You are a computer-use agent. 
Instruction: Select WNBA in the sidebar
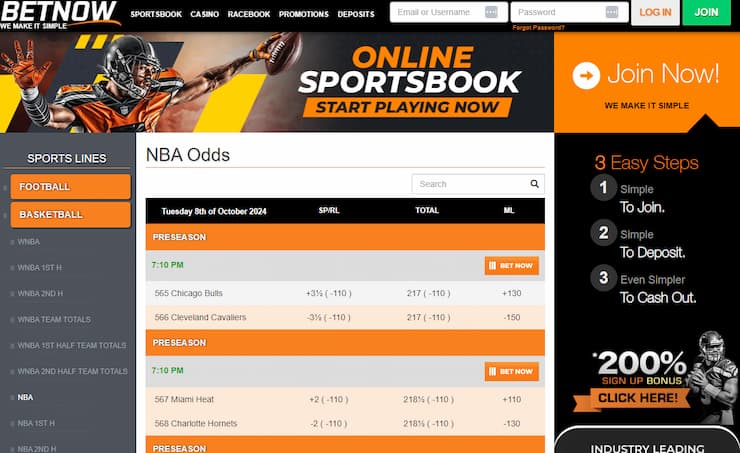click(28, 242)
